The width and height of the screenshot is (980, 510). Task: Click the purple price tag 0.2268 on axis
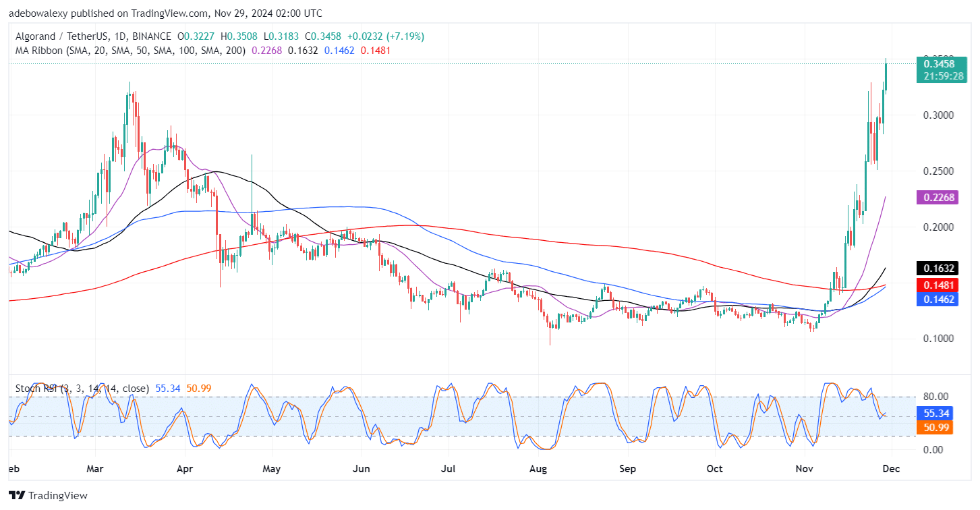tap(938, 197)
